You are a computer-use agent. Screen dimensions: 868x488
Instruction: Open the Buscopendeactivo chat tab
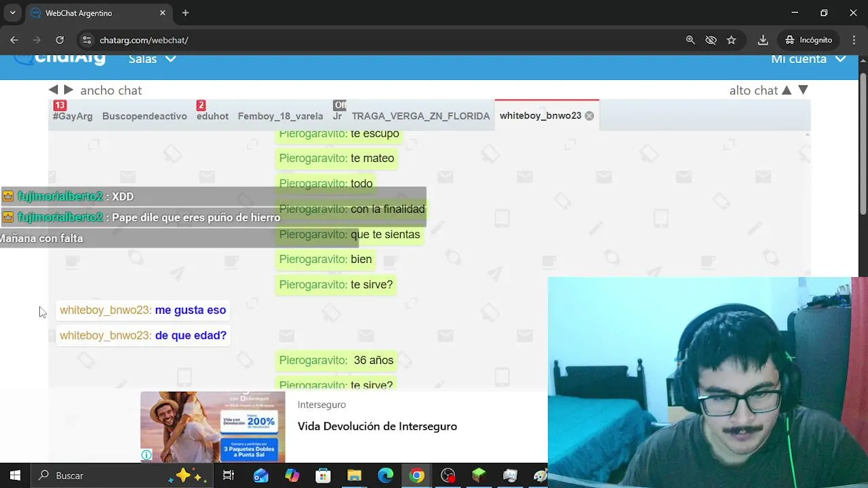click(144, 116)
